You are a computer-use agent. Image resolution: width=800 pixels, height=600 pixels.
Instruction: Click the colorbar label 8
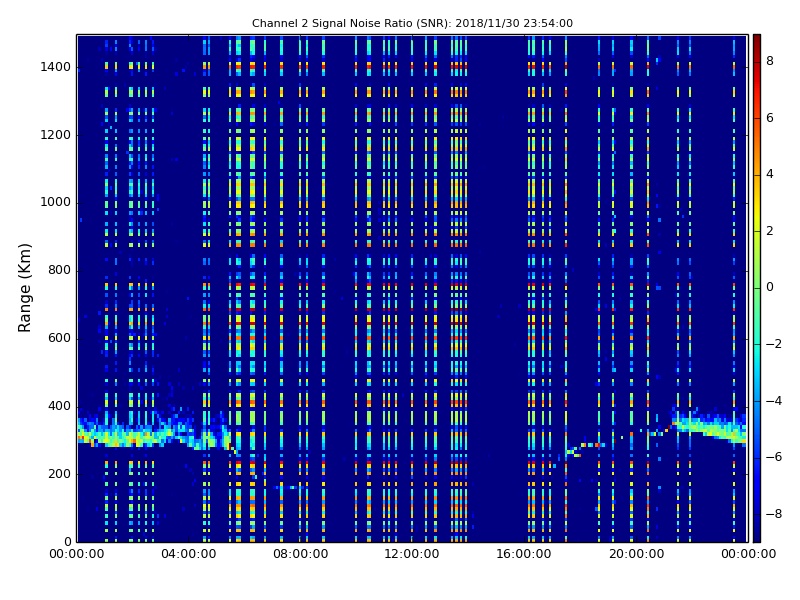[x=770, y=61]
